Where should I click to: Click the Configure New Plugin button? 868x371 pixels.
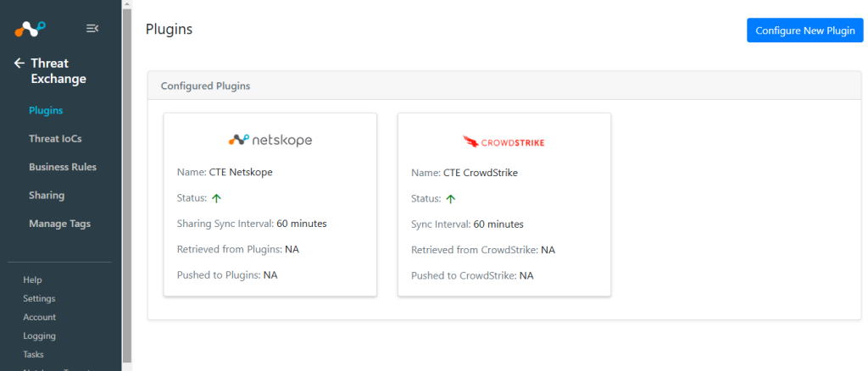pos(805,30)
